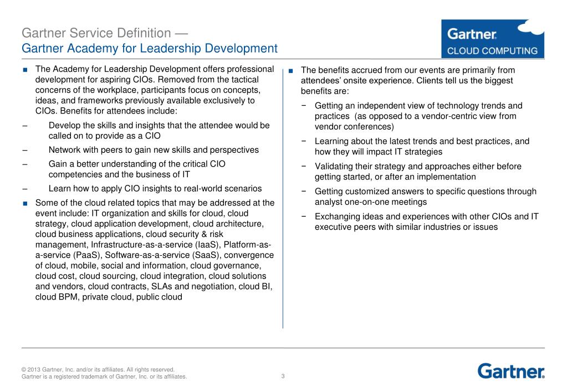
Task: Click the page number 3 in footer
Action: pos(283,376)
